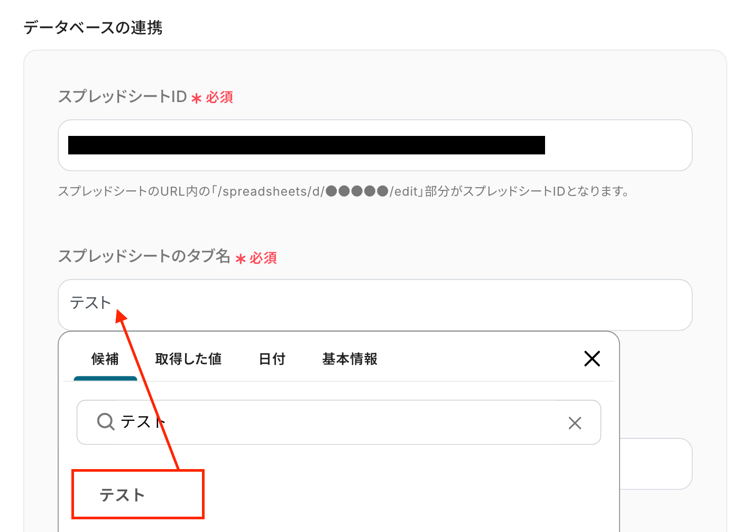Focus the スプレッドシートのタブ名 input field
The width and height of the screenshot is (756, 532).
point(375,305)
